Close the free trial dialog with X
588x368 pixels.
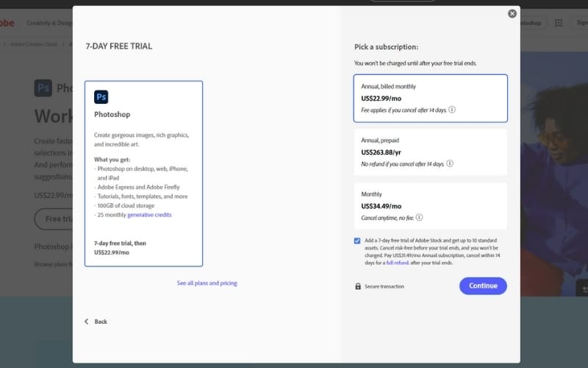coord(512,13)
